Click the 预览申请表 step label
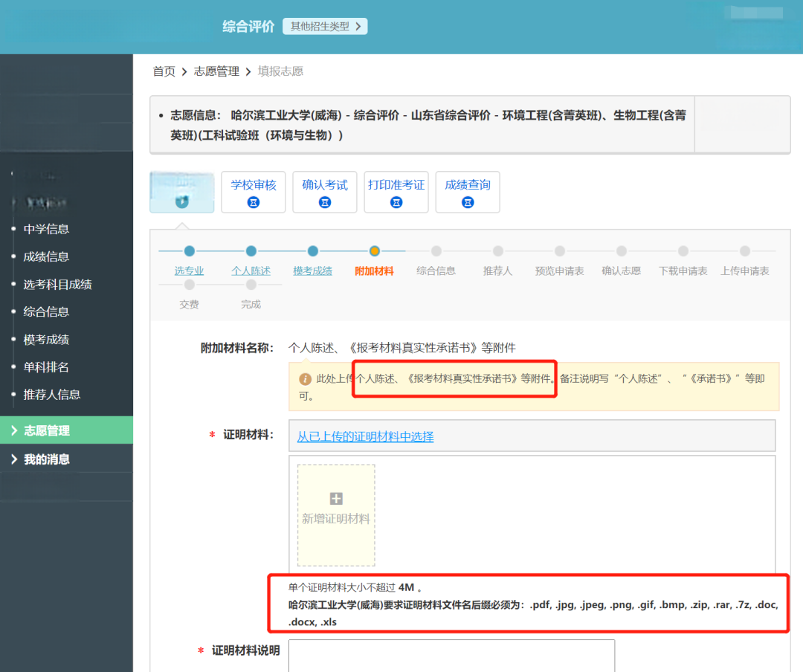 tap(560, 271)
